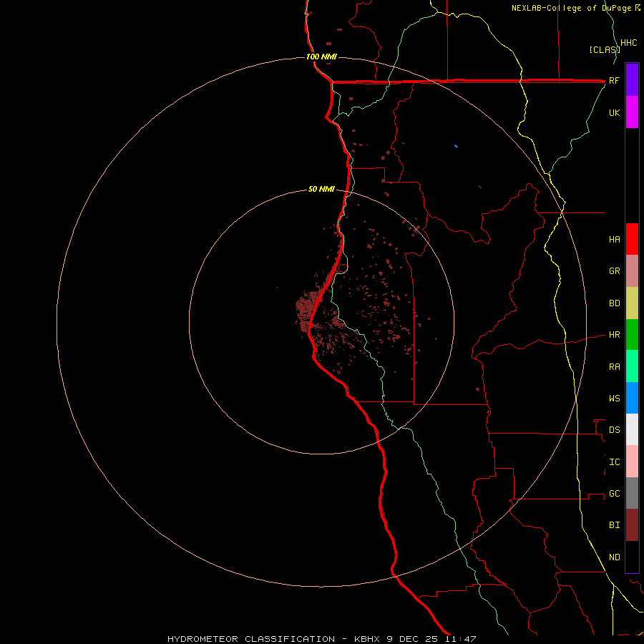644x644 pixels.
Task: Select the yellow BD legend swatch
Action: click(x=632, y=303)
